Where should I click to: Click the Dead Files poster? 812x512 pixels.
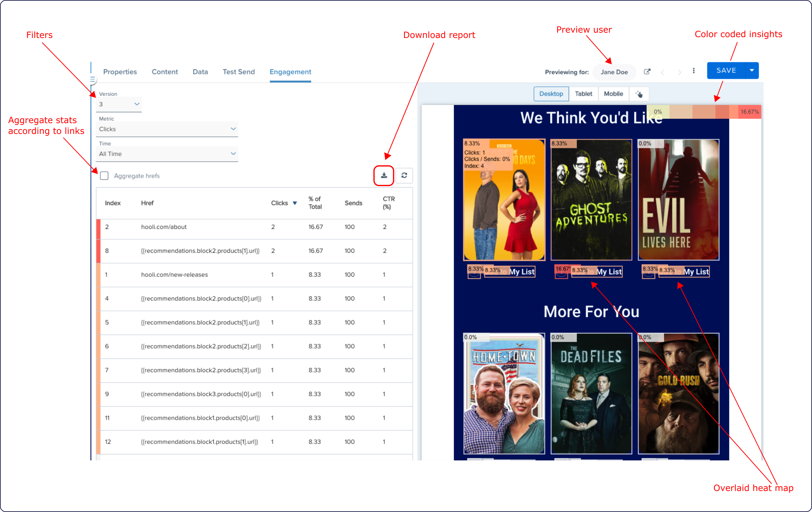[x=591, y=394]
